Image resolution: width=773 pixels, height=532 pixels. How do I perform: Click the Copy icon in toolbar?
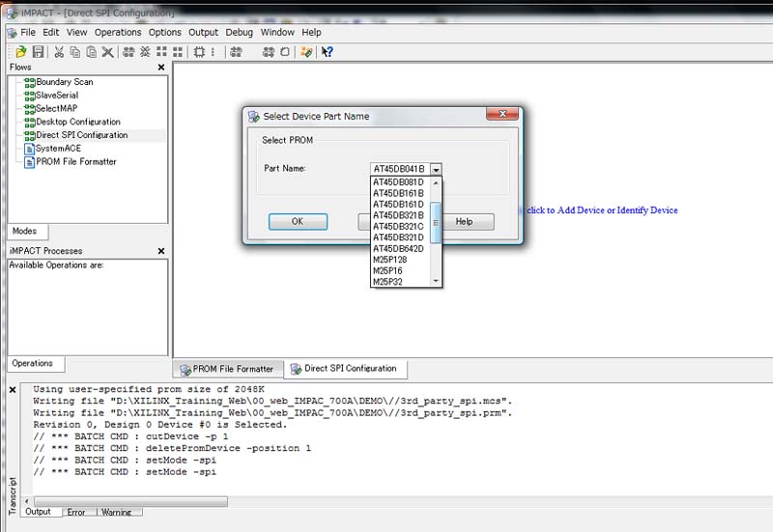(75, 52)
